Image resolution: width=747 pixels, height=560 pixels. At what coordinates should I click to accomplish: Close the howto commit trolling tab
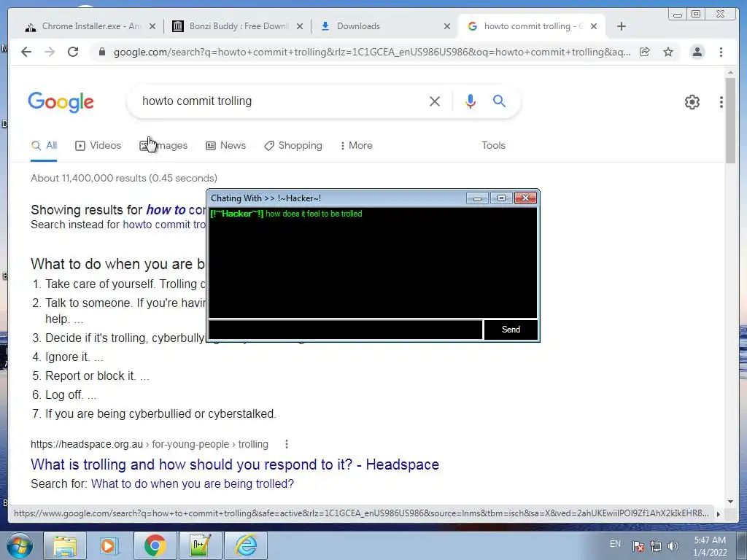(x=594, y=26)
